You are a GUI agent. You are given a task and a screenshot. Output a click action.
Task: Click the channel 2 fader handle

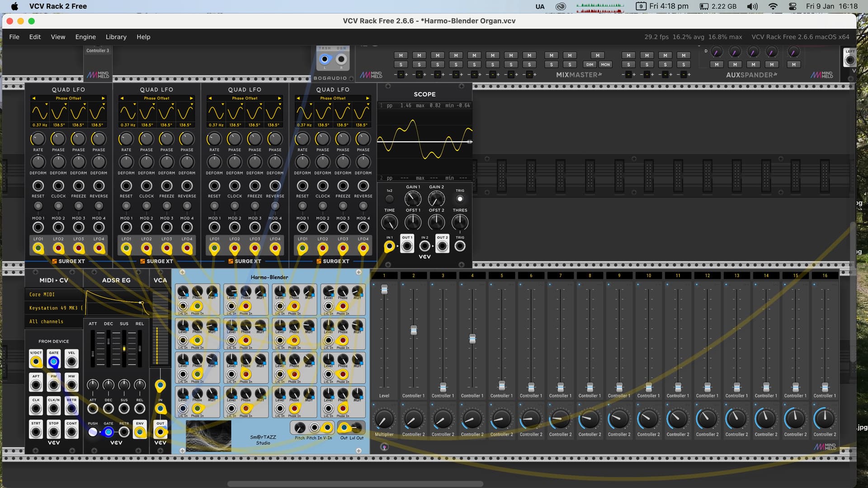(414, 330)
